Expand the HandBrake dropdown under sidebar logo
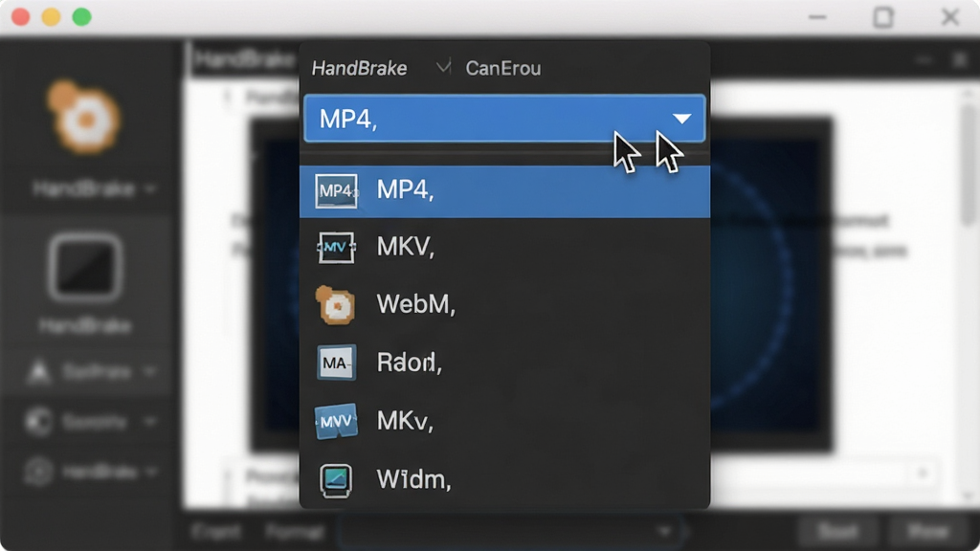Viewport: 980px width, 551px height. tap(94, 188)
